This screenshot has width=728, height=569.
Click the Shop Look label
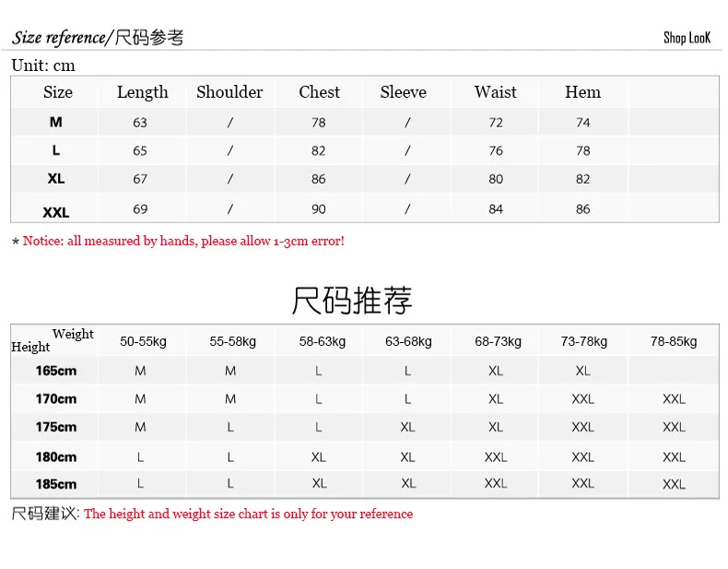click(x=687, y=38)
